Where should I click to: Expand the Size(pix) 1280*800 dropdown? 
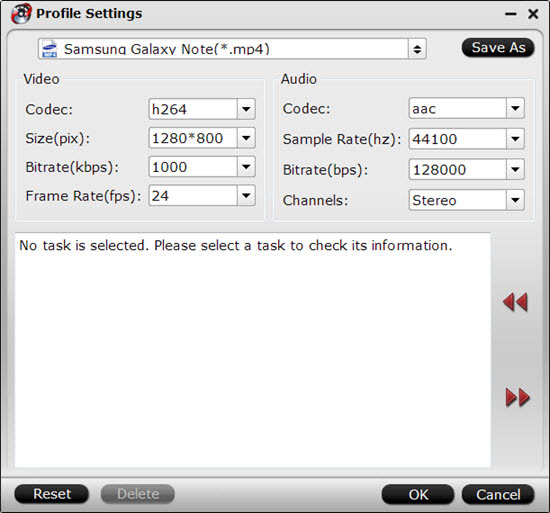coord(246,138)
